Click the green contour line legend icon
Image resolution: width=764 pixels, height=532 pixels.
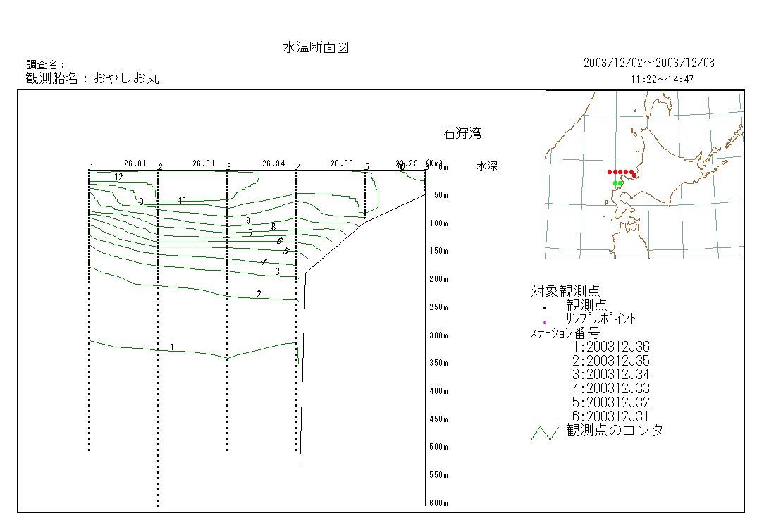pyautogui.click(x=544, y=433)
